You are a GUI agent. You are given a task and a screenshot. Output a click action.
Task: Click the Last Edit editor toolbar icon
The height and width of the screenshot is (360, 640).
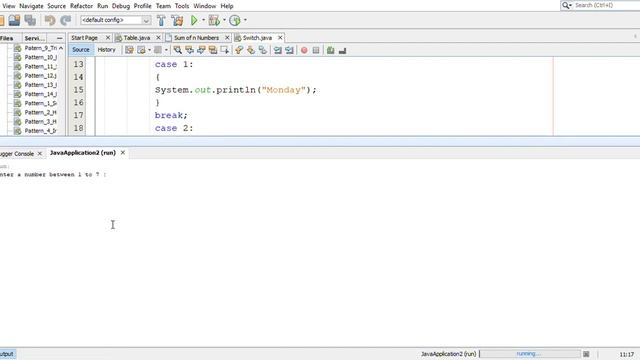[129, 50]
